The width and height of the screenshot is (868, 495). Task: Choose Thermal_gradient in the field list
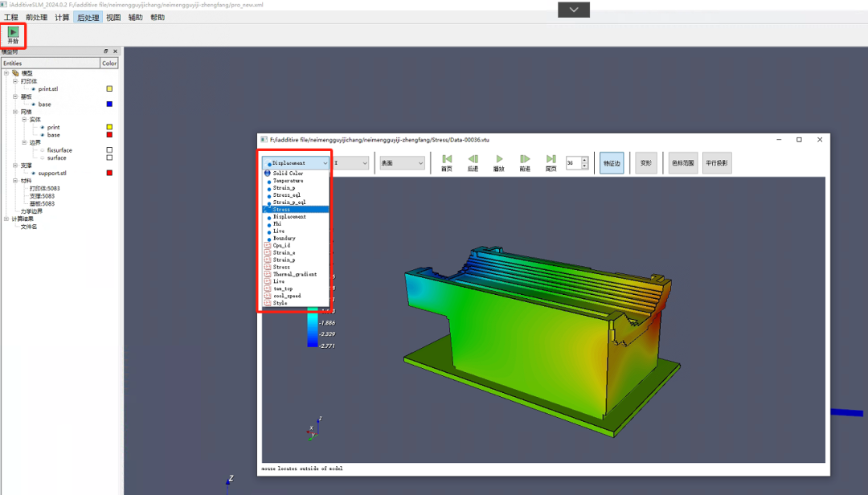pyautogui.click(x=294, y=274)
